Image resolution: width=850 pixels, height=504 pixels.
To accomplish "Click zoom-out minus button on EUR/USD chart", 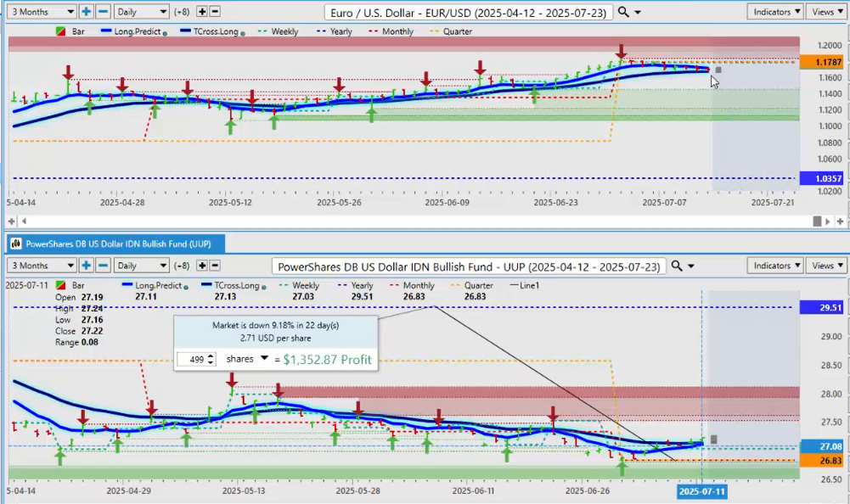I will [x=103, y=12].
